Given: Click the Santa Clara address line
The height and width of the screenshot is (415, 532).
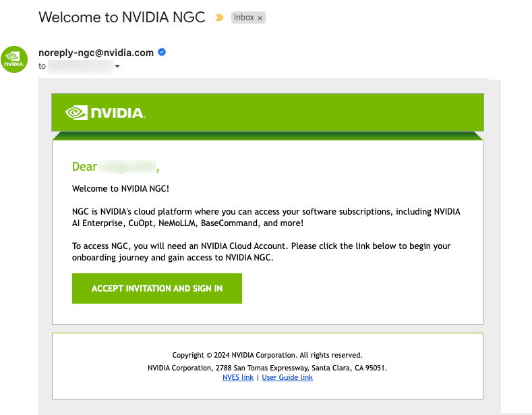Looking at the screenshot, I should coord(267,368).
